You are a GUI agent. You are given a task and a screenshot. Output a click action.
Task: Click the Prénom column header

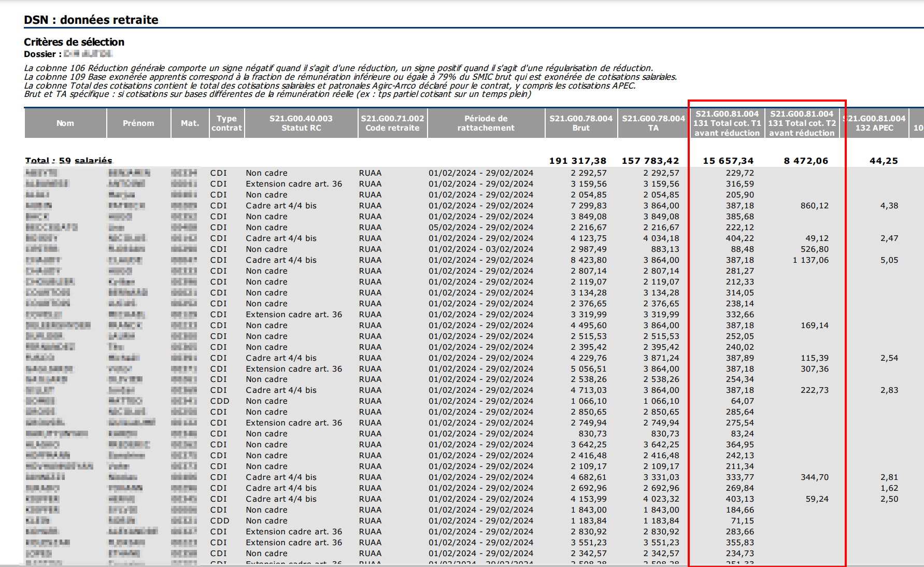coord(138,123)
